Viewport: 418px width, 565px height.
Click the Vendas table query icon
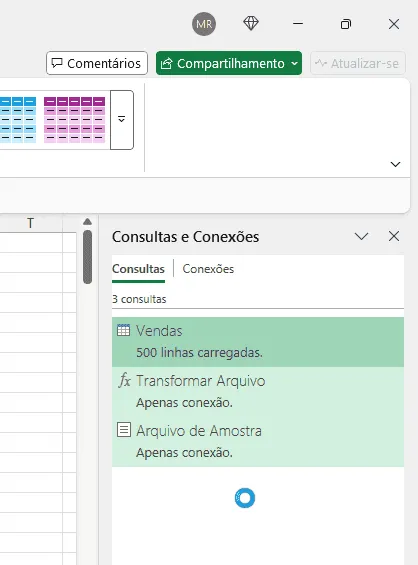coord(123,330)
